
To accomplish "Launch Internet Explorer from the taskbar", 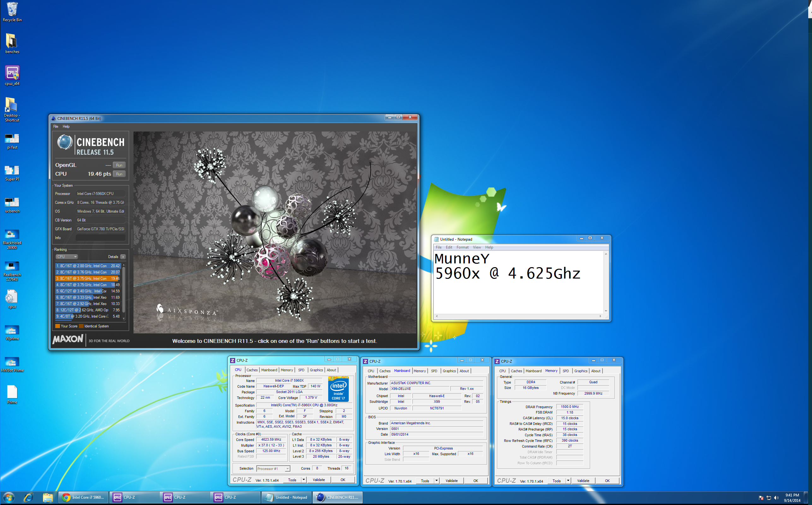I will point(28,497).
